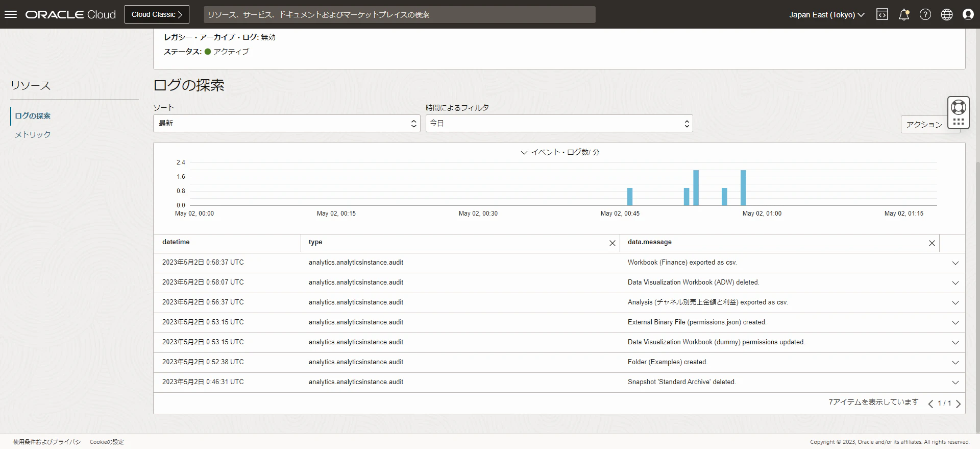Switch to Cloud Classic
980x449 pixels.
pyautogui.click(x=157, y=14)
